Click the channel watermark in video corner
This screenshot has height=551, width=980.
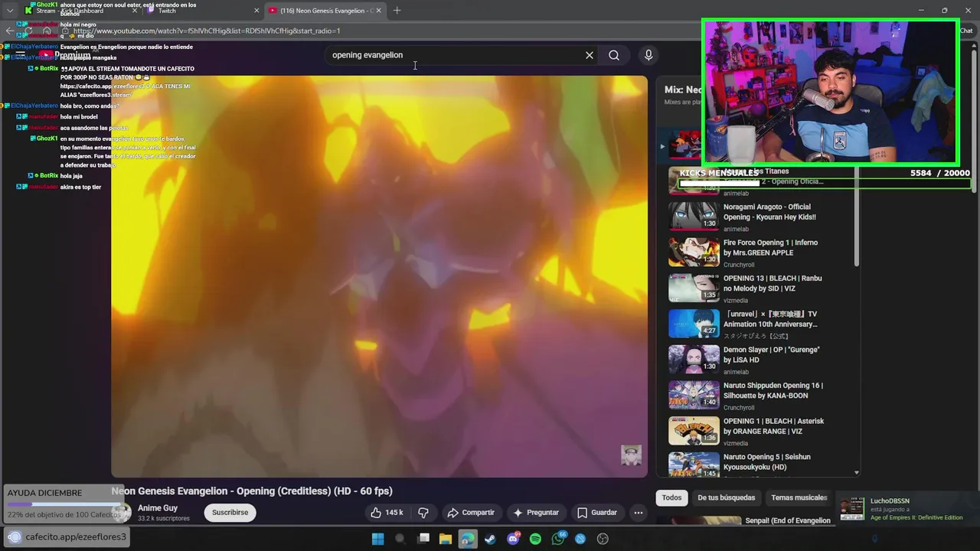coord(631,455)
